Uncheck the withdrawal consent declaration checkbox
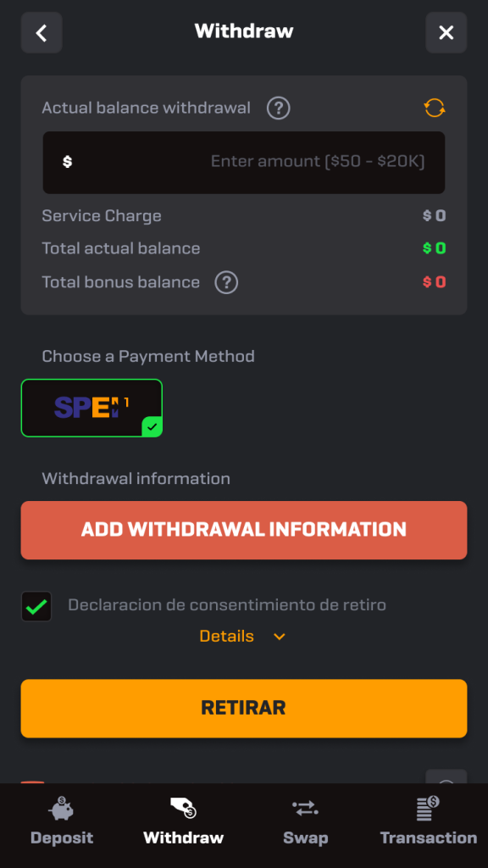Viewport: 488px width, 868px height. tap(36, 607)
